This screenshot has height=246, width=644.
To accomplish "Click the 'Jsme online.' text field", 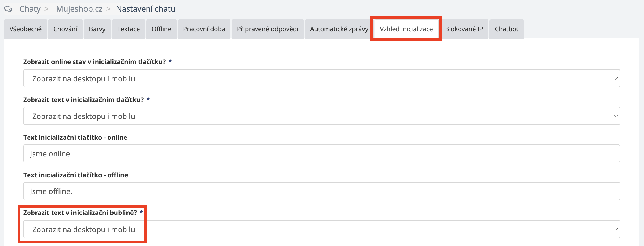I will point(321,154).
